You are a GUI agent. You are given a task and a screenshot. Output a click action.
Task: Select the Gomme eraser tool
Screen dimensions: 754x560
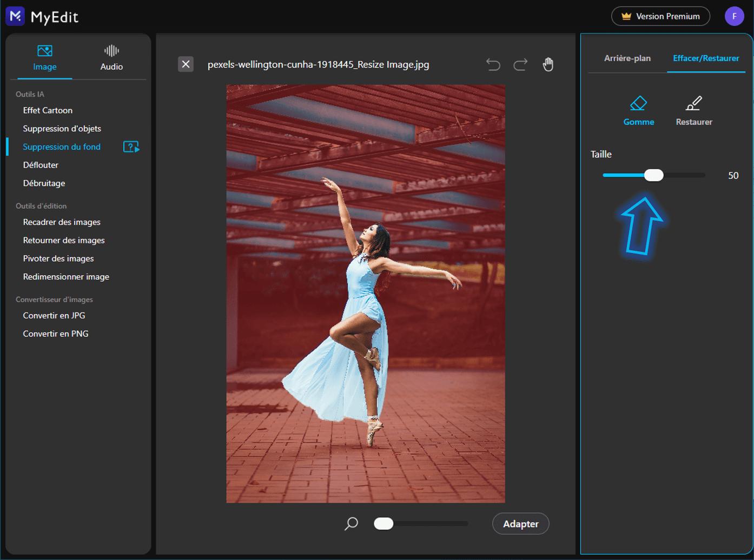coord(638,111)
